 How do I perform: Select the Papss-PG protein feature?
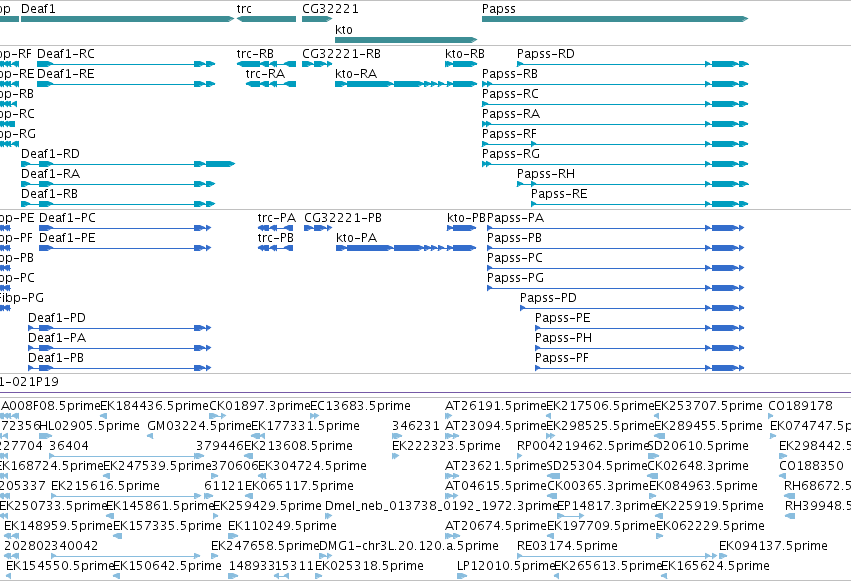pos(615,288)
